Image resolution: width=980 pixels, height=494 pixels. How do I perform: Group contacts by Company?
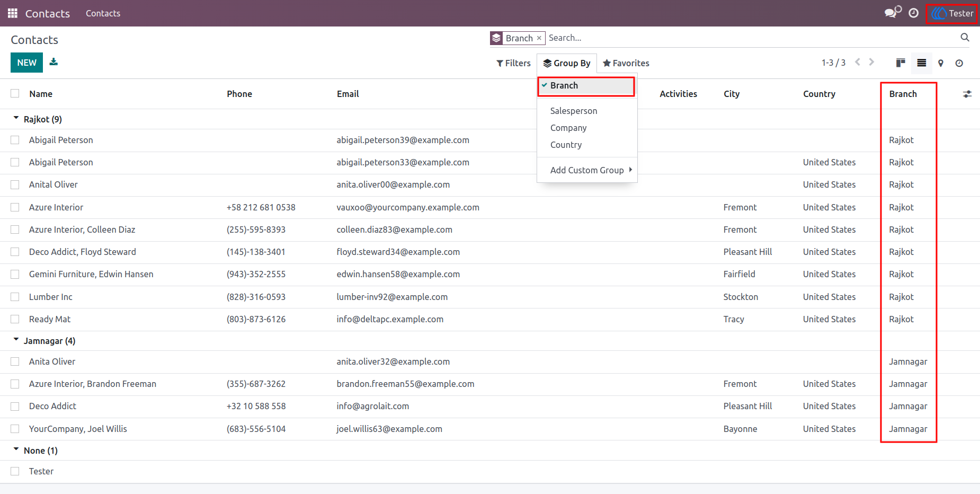(x=587, y=128)
